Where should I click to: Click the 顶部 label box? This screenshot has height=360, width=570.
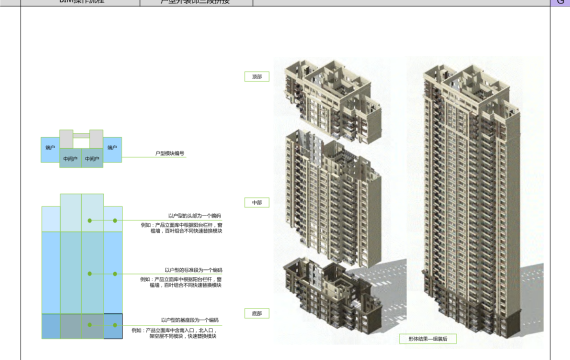click(257, 76)
